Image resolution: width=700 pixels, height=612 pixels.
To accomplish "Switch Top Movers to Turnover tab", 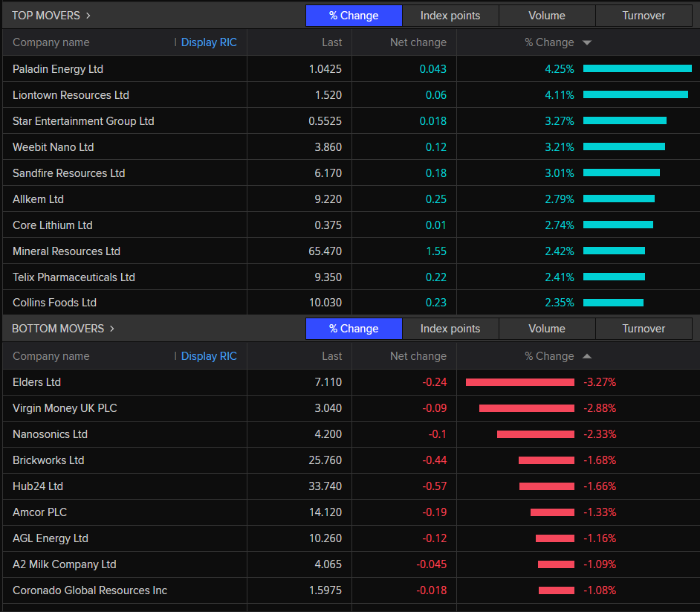I will tap(644, 16).
